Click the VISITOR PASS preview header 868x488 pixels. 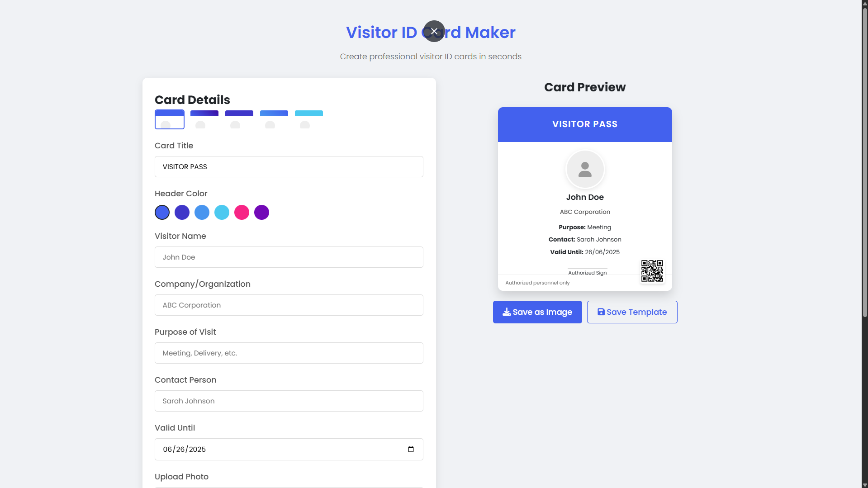(x=585, y=124)
